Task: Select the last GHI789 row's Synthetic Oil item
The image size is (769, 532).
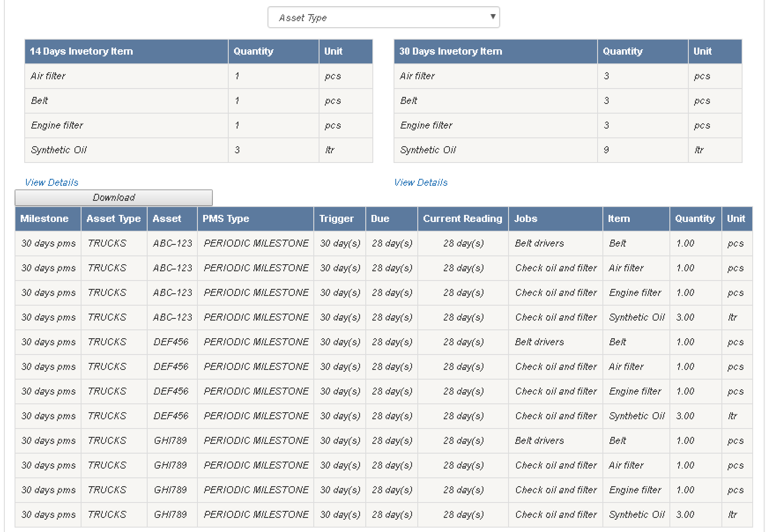Action: pyautogui.click(x=637, y=515)
